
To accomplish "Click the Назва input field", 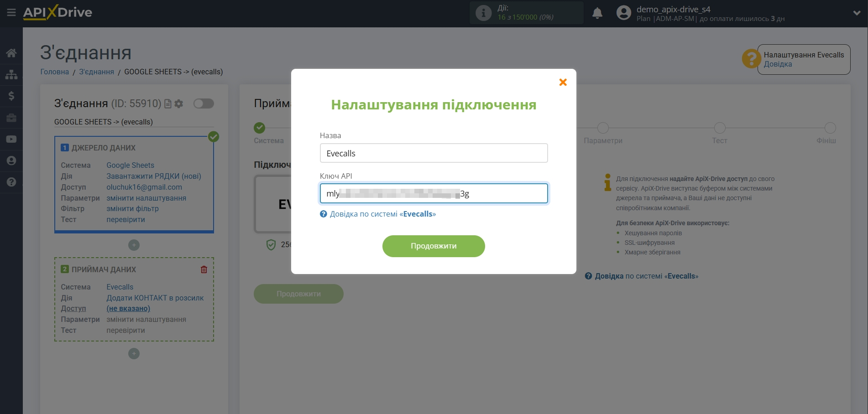I will pyautogui.click(x=434, y=153).
